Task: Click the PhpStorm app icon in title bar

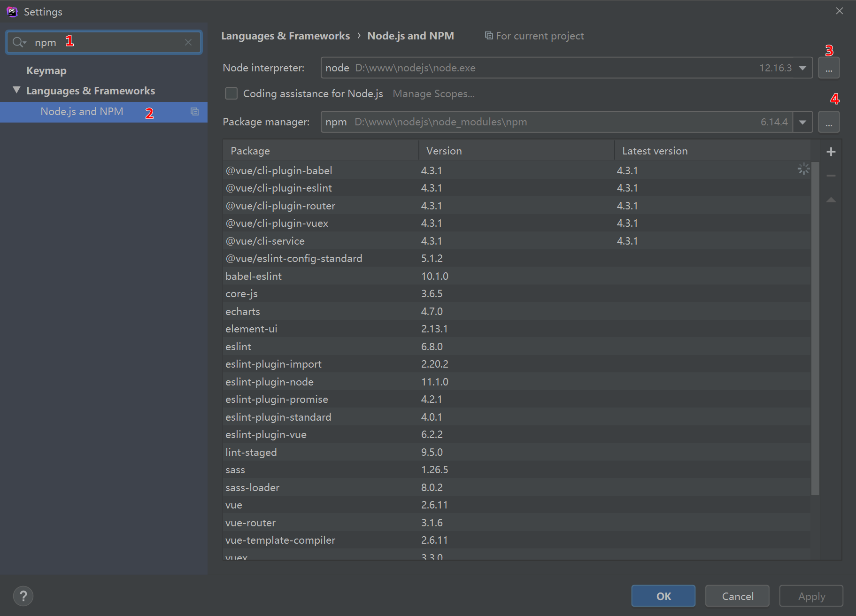Action: (x=12, y=12)
